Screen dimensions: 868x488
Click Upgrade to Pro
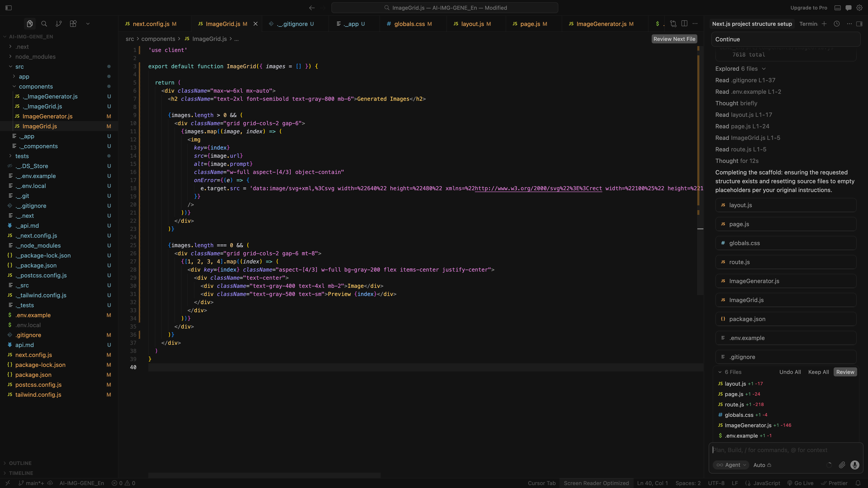point(809,8)
